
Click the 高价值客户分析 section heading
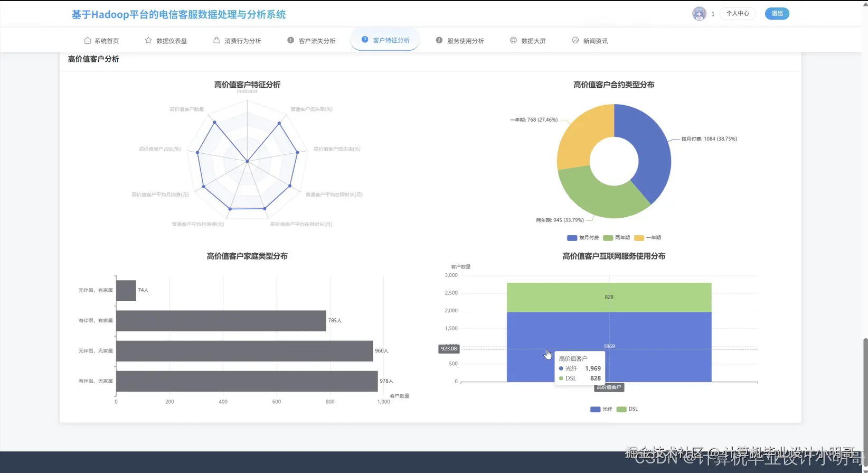pos(93,59)
